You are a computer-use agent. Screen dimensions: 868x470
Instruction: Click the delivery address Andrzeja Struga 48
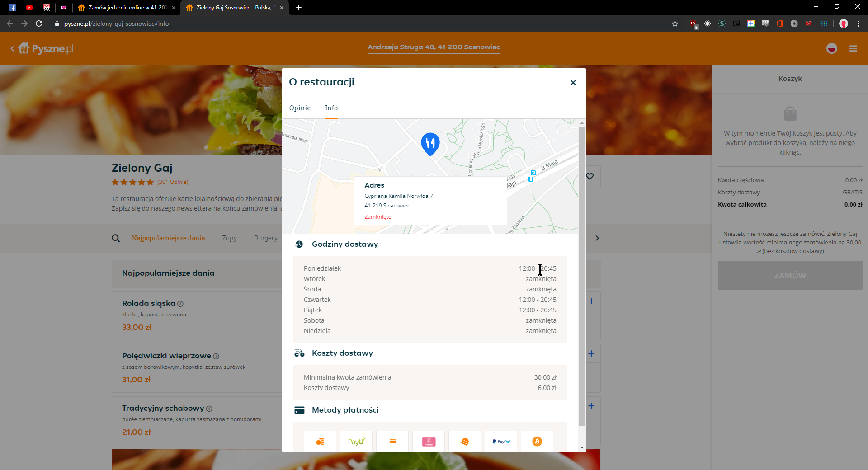pyautogui.click(x=434, y=47)
